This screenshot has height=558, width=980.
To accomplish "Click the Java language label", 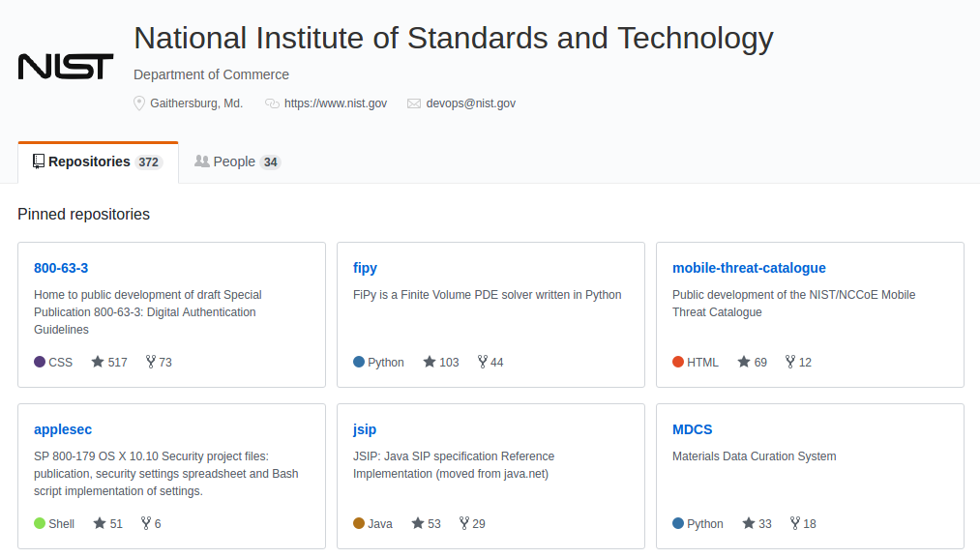I will (x=380, y=523).
